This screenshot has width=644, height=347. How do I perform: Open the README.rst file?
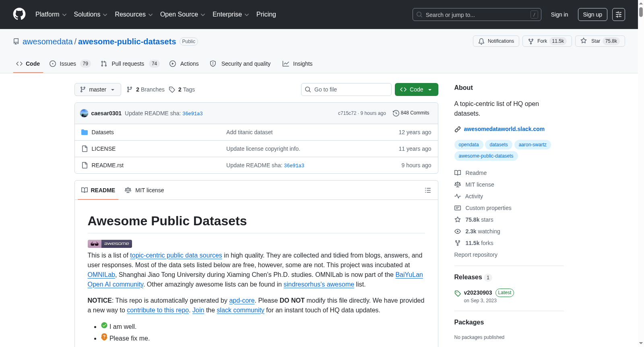click(x=107, y=165)
